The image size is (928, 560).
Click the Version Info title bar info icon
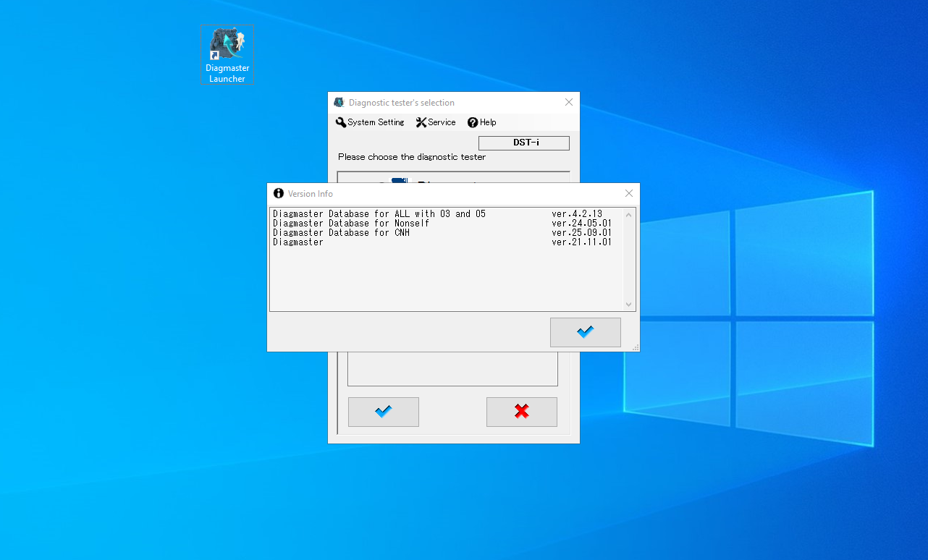click(279, 193)
